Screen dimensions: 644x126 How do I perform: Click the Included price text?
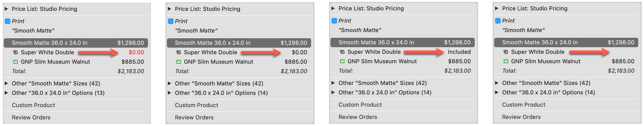click(459, 52)
